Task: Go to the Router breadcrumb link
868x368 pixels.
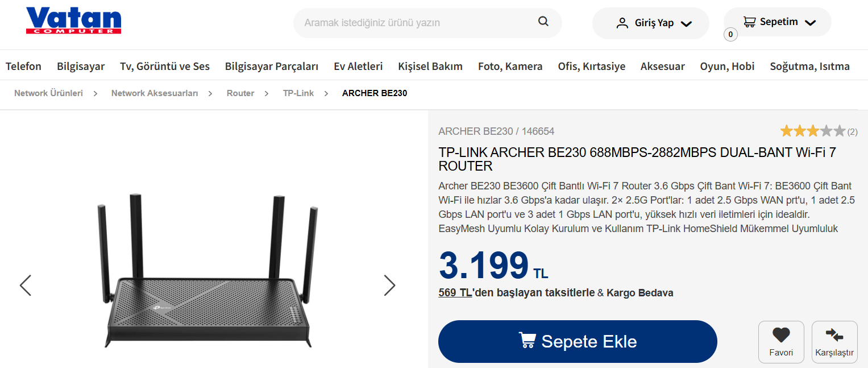Action: [x=240, y=93]
